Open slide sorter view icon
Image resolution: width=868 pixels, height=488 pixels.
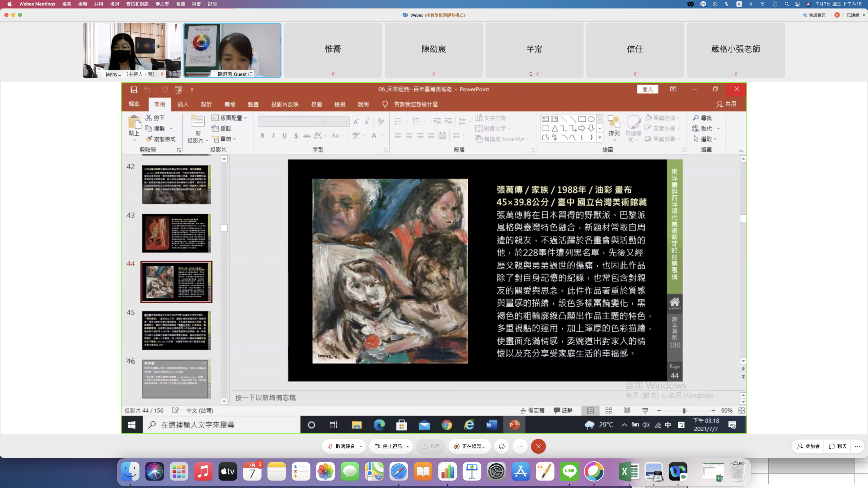[609, 410]
